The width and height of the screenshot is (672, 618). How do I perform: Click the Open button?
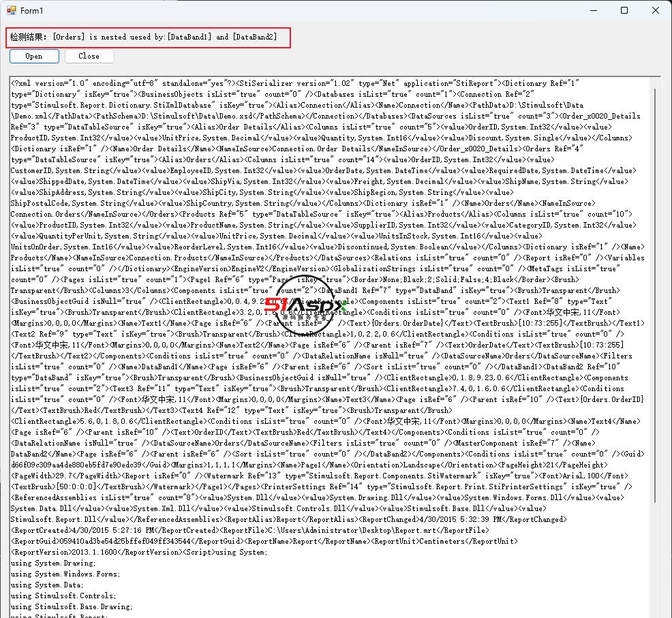[34, 56]
